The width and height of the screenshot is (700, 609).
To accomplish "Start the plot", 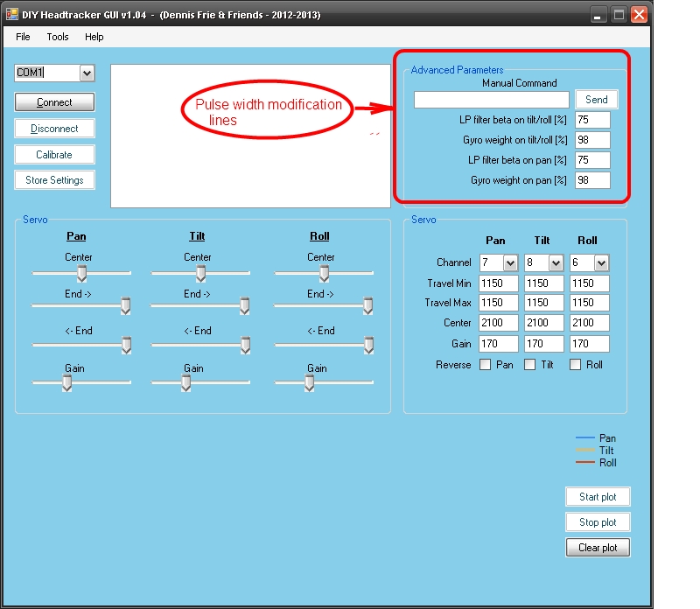I will [x=598, y=496].
